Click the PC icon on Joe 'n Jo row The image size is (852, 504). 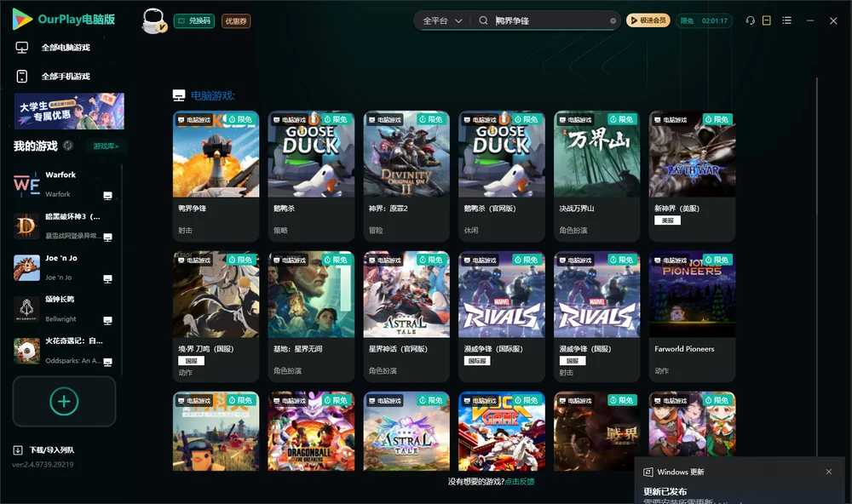click(x=107, y=279)
